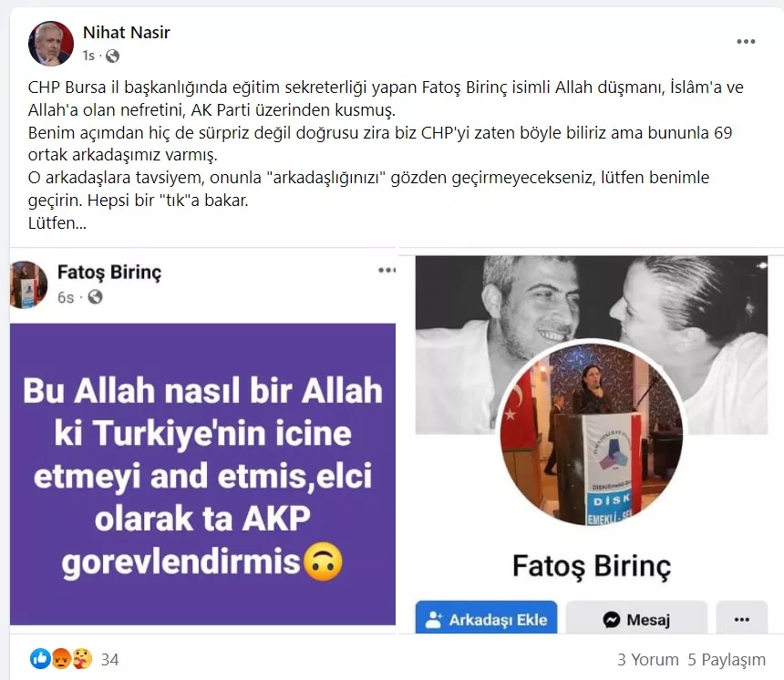Open the three-dot menu on the Fatoş Birinç shared post
The height and width of the screenshot is (680, 784).
coord(387,270)
